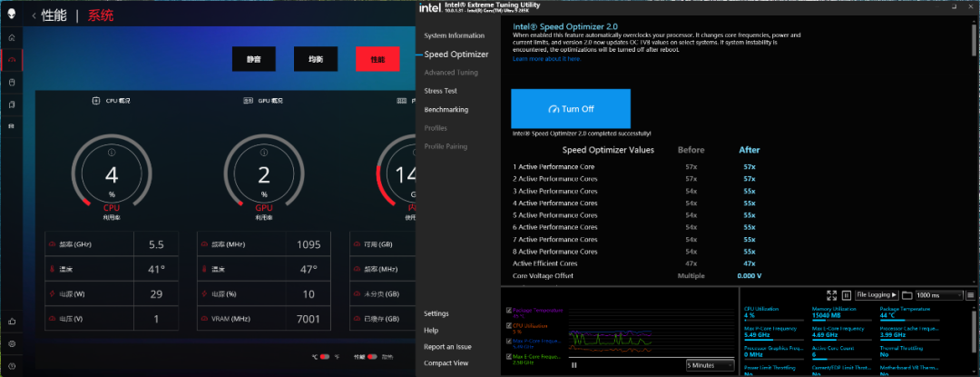Switch XTU to Compact View
The height and width of the screenshot is (377, 980).
446,363
